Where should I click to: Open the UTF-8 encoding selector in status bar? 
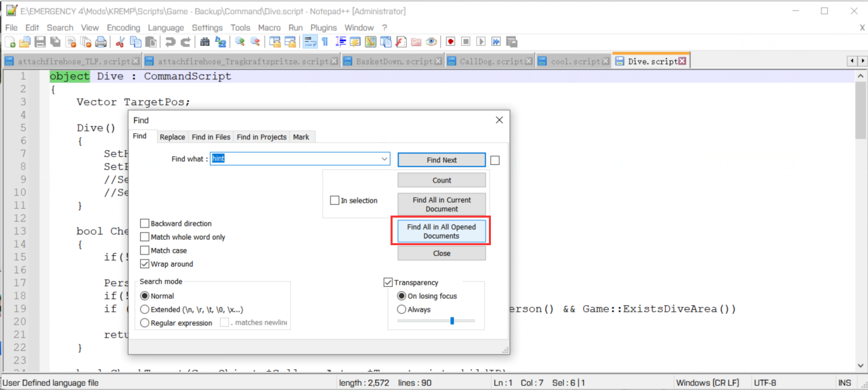(765, 383)
